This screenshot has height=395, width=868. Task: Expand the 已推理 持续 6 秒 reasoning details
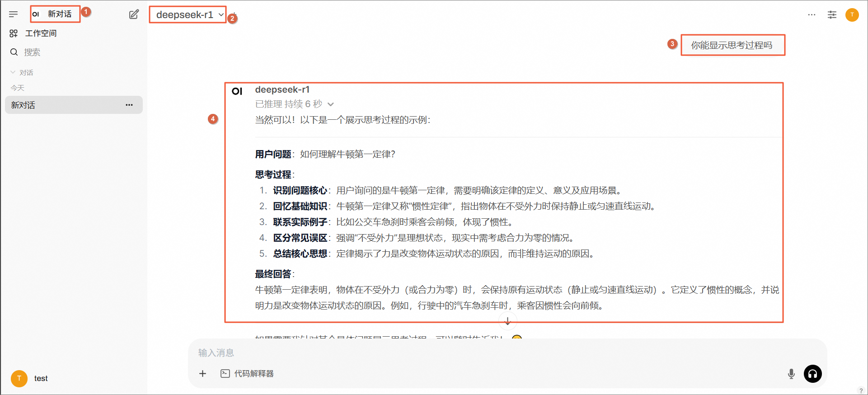pos(294,104)
